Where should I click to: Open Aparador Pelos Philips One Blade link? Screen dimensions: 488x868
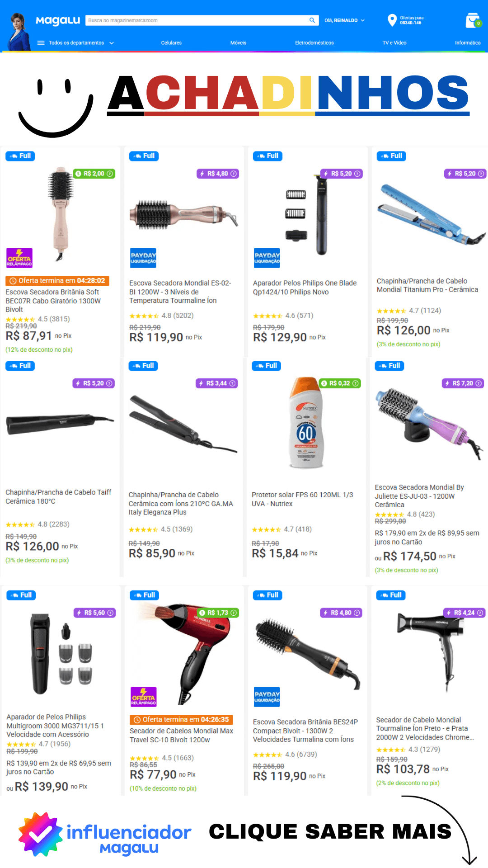[305, 288]
